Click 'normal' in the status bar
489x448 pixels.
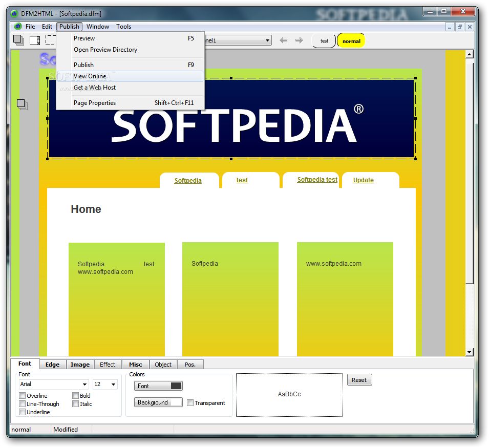pyautogui.click(x=21, y=429)
